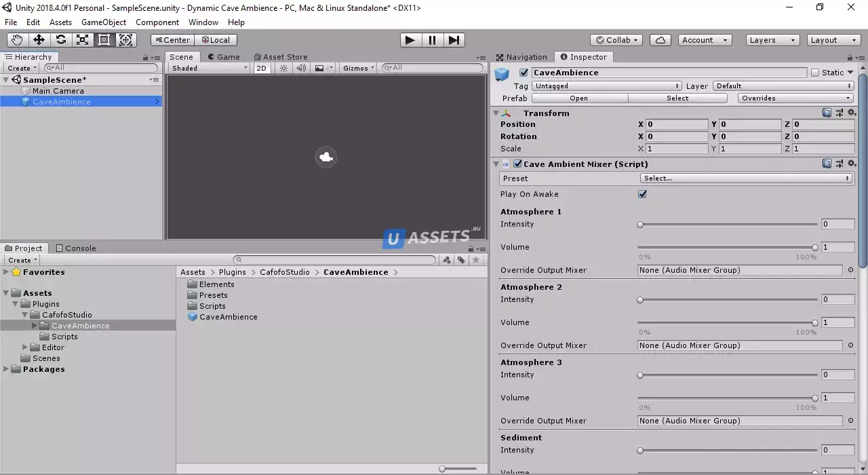Image resolution: width=868 pixels, height=475 pixels.
Task: Adjust Project icon size slider
Action: coord(458,469)
